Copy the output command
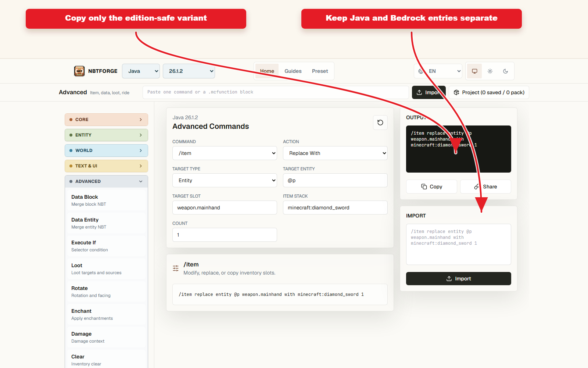The width and height of the screenshot is (588, 368). pos(431,187)
